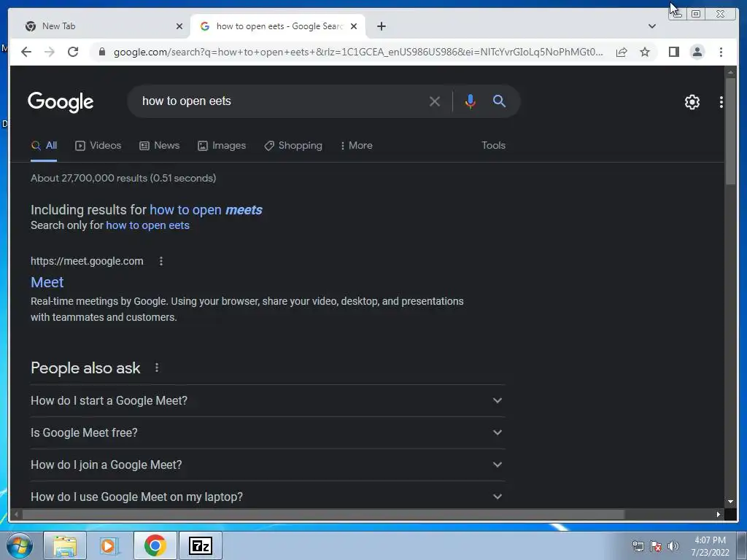Image resolution: width=747 pixels, height=560 pixels.
Task: Click the horizontal scrollbar right arrow
Action: tap(718, 514)
